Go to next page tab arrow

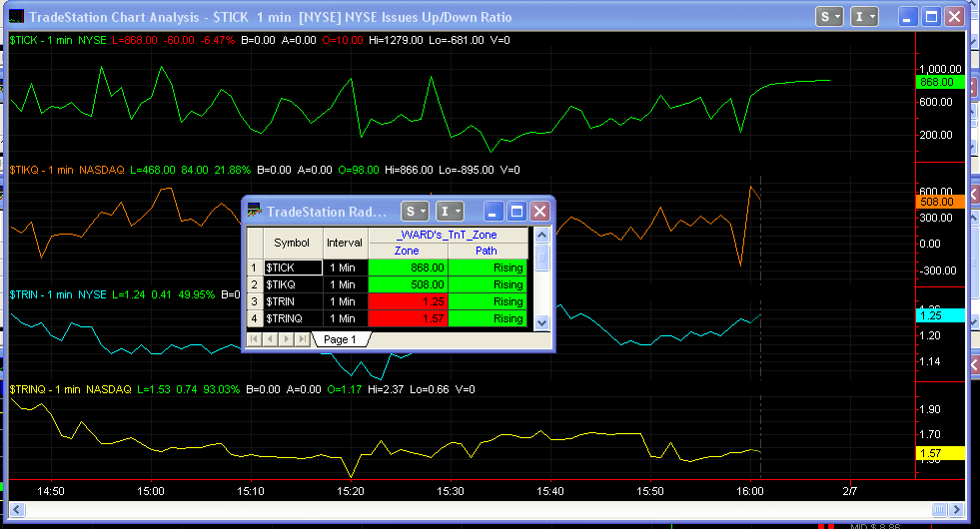[287, 339]
